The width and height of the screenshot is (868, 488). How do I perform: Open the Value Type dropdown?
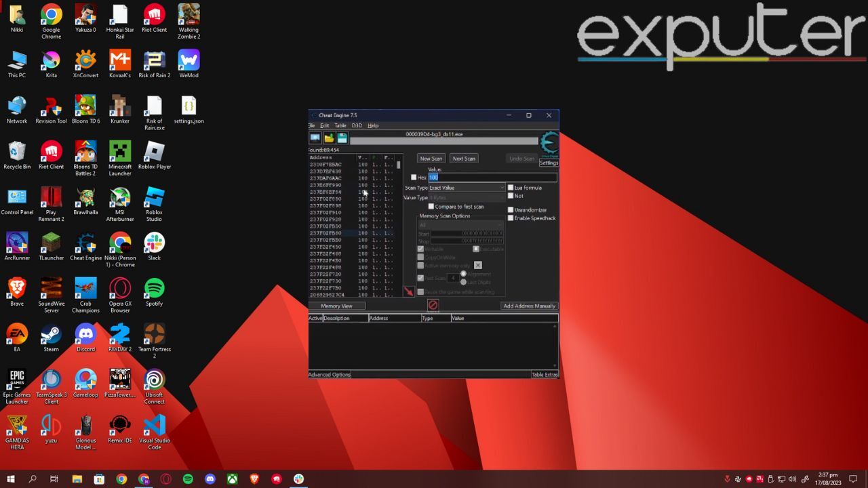tap(467, 198)
